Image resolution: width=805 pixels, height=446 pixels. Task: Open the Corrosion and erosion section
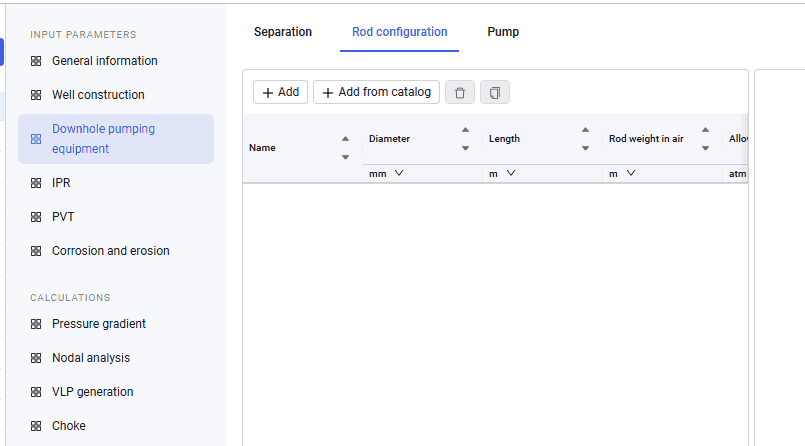(x=110, y=251)
